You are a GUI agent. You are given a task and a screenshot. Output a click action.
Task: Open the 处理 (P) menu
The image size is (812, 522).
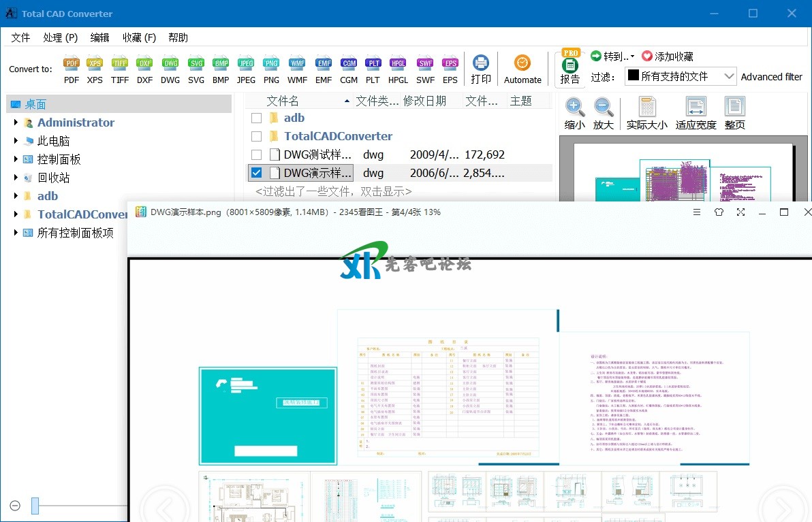click(60, 37)
